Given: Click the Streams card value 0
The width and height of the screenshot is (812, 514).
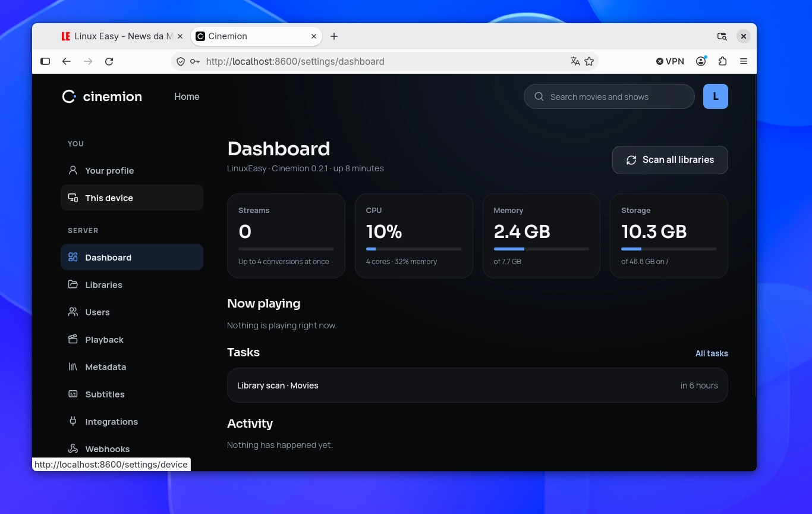Looking at the screenshot, I should pos(245,231).
